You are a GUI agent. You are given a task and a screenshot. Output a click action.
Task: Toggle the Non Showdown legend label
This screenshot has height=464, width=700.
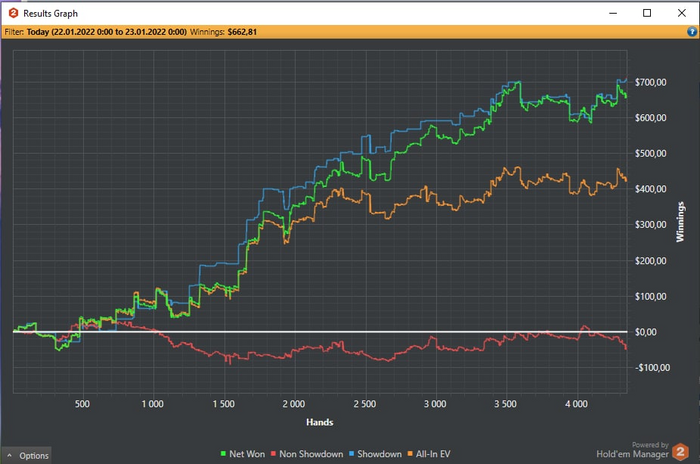click(311, 454)
